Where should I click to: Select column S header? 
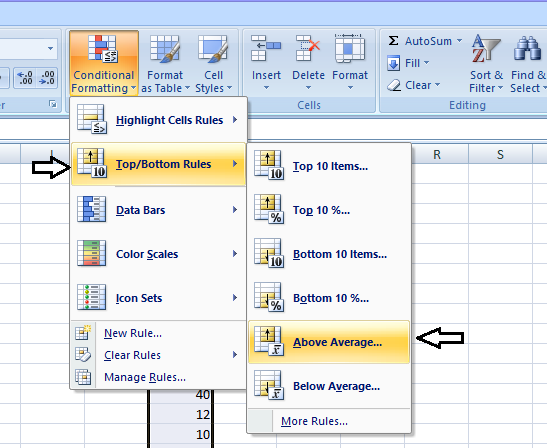pos(500,154)
